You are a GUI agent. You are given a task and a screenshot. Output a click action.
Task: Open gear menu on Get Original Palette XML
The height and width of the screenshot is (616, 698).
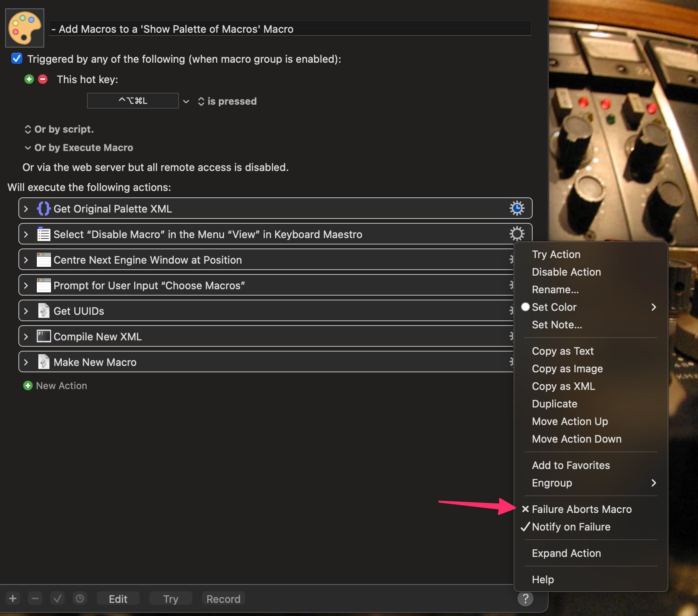pyautogui.click(x=516, y=208)
